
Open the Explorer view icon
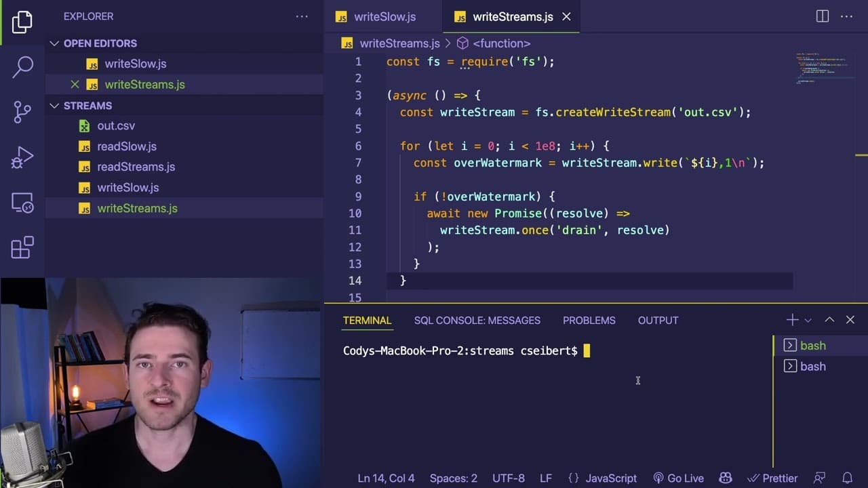pyautogui.click(x=22, y=22)
